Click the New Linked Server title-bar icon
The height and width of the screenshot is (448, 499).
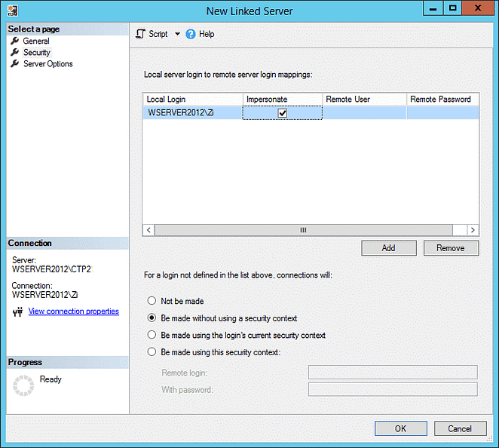click(x=12, y=11)
